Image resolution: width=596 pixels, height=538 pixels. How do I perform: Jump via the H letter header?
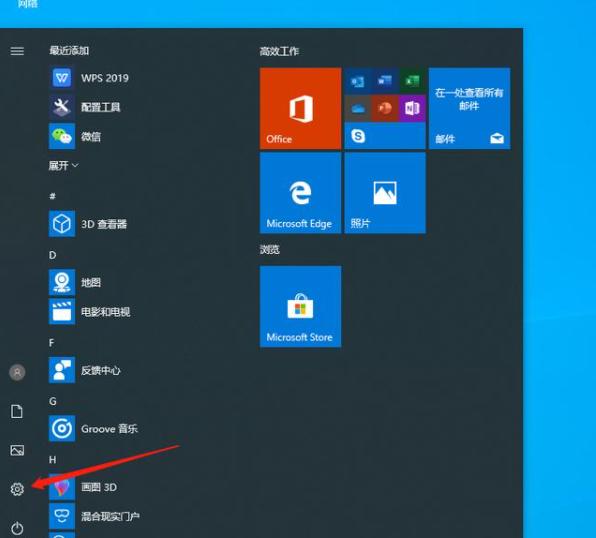click(x=52, y=460)
